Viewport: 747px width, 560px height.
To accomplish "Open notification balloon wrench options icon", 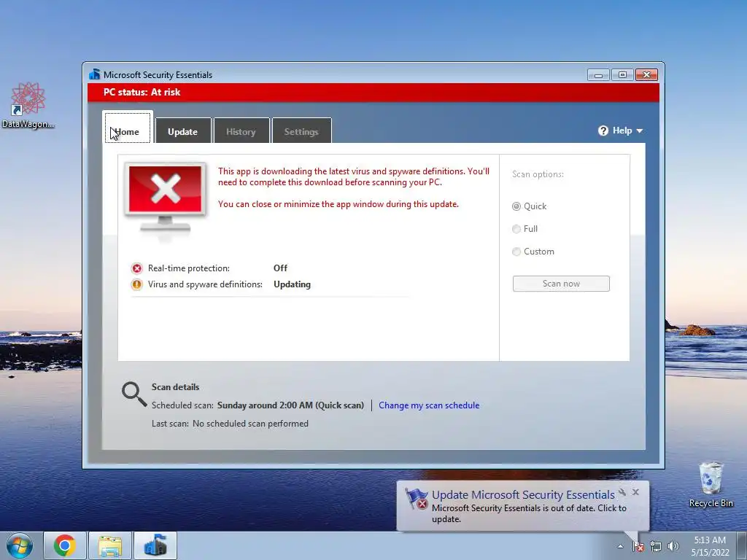I will pyautogui.click(x=622, y=492).
